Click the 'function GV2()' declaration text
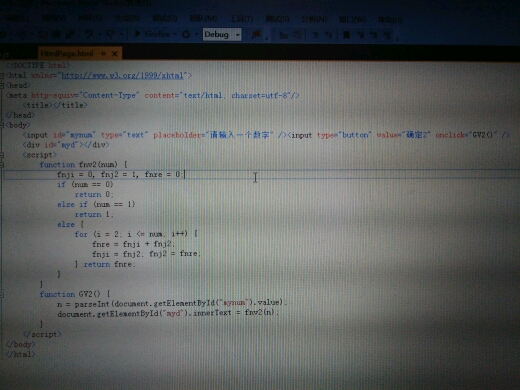520x390 pixels. [70, 294]
